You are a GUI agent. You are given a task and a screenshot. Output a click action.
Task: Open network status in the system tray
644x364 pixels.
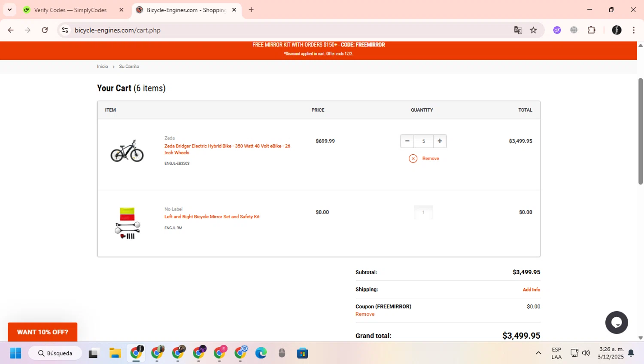pos(574,353)
